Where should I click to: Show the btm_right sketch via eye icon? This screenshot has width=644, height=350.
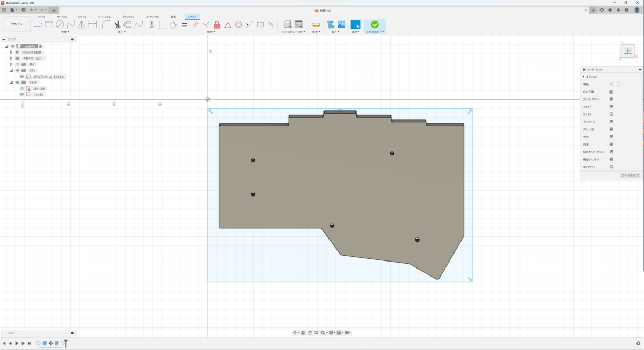(22, 88)
